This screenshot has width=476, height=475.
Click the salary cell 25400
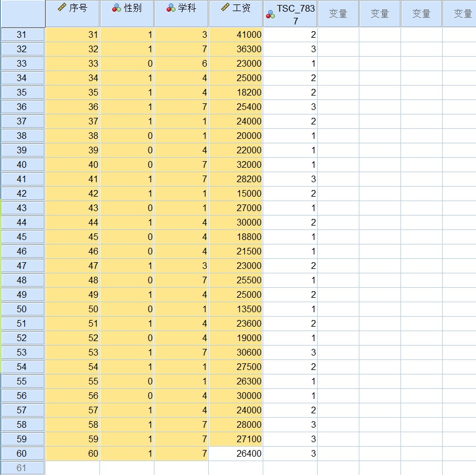(236, 107)
